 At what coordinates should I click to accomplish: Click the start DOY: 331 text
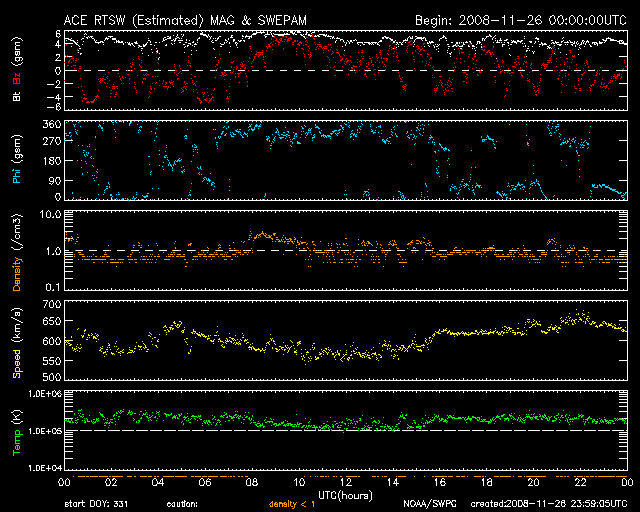pos(96,505)
